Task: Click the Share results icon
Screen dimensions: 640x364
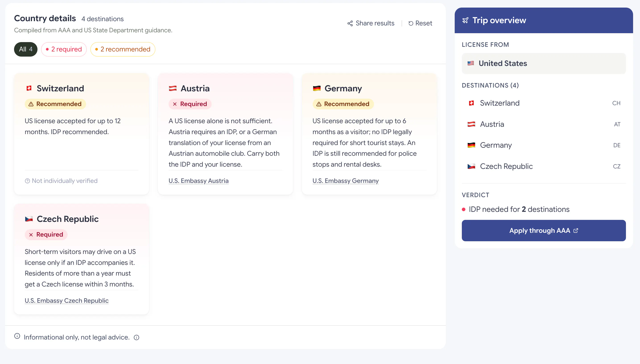Action: [350, 23]
